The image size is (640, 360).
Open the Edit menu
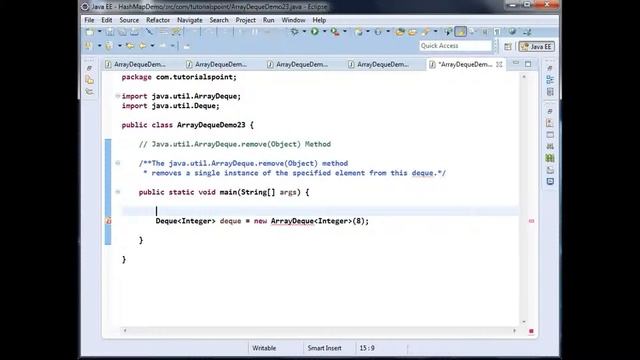point(107,20)
